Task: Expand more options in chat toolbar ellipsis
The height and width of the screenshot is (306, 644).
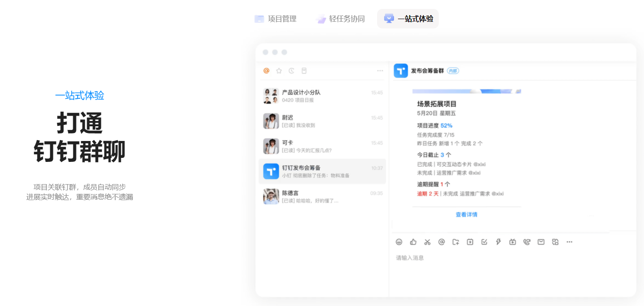Action: [x=569, y=242]
